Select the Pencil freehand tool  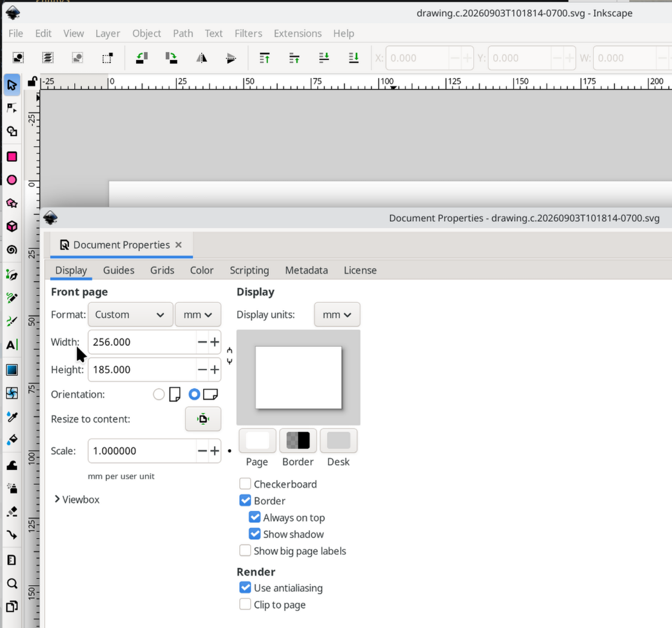click(12, 298)
